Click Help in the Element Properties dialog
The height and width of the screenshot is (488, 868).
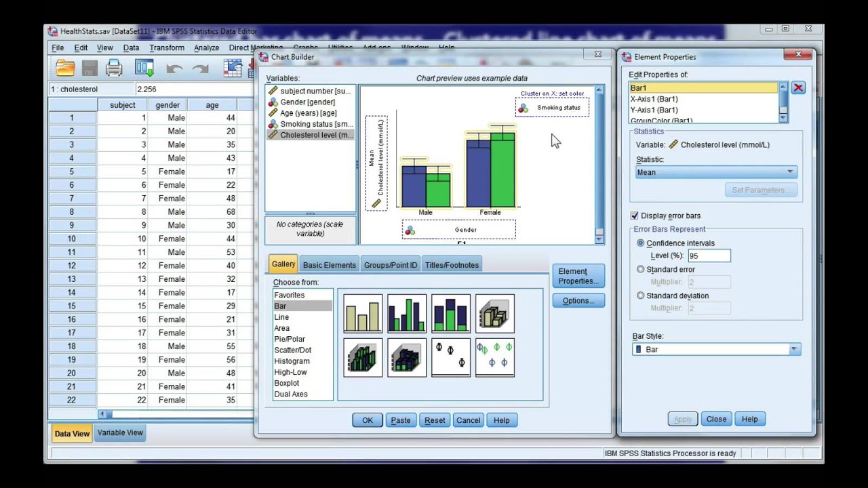pos(749,419)
